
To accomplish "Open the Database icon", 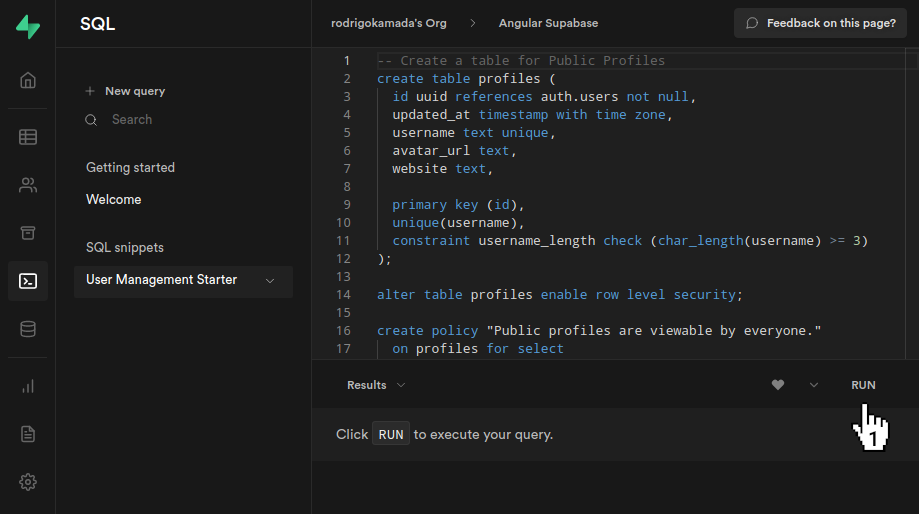I will coord(28,329).
